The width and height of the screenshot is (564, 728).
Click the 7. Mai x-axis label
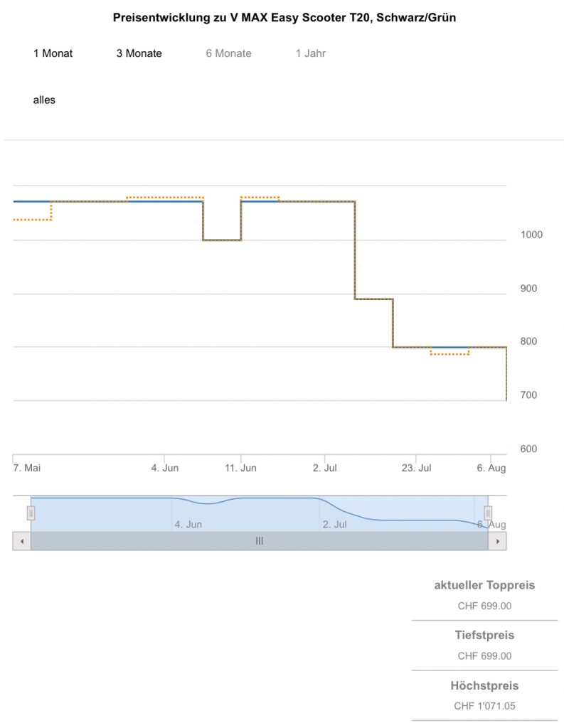[27, 468]
